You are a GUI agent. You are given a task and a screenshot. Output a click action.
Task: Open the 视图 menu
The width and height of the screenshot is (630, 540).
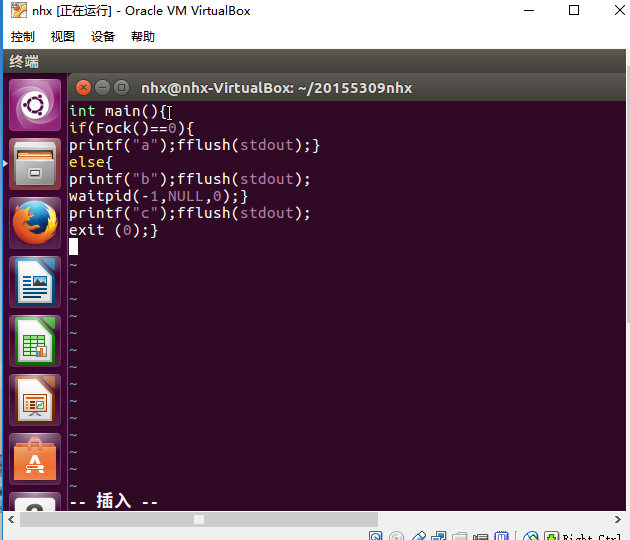tap(63, 37)
